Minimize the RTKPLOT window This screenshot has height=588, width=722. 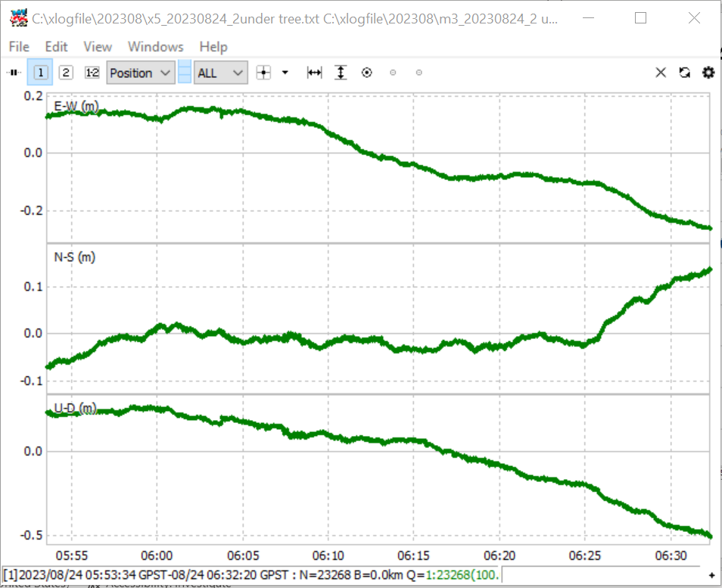[588, 18]
